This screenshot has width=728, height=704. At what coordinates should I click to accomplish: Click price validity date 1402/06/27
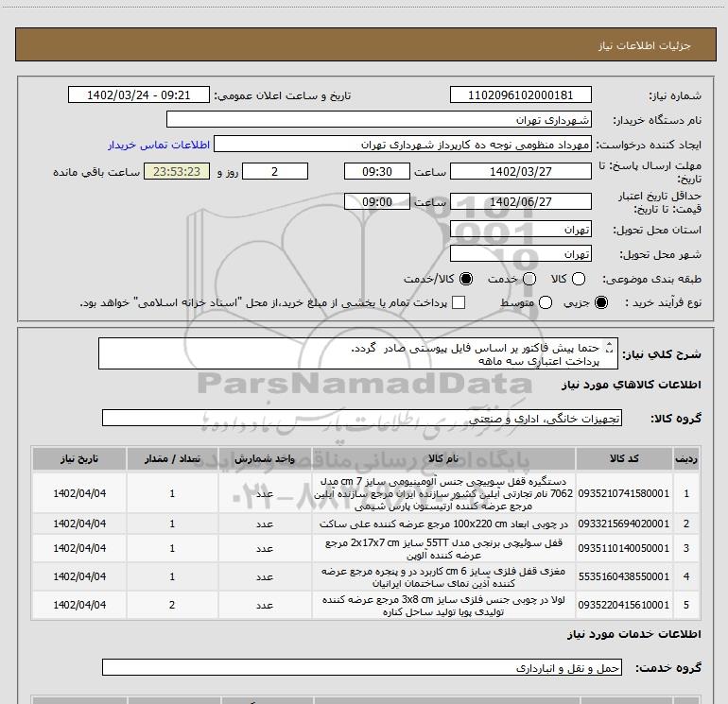pyautogui.click(x=520, y=201)
